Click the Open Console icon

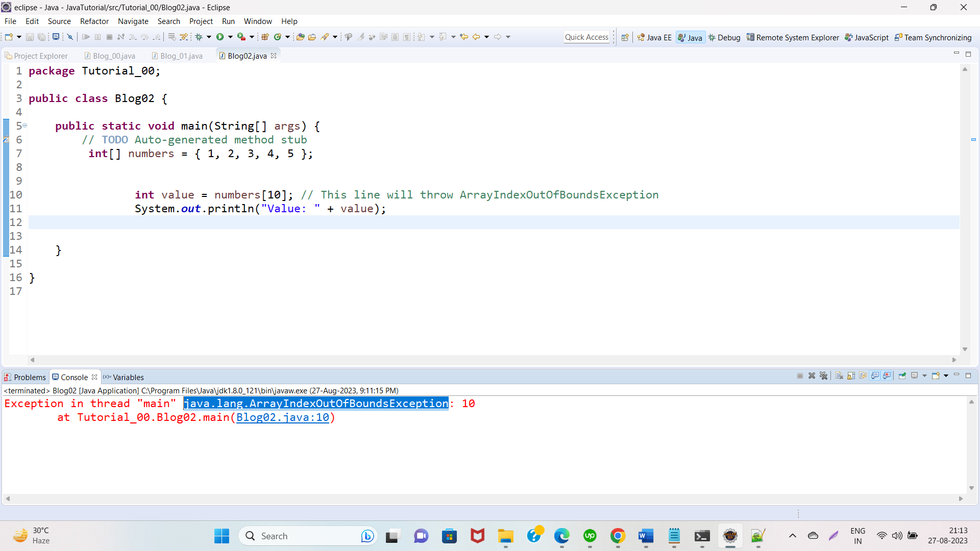click(935, 375)
